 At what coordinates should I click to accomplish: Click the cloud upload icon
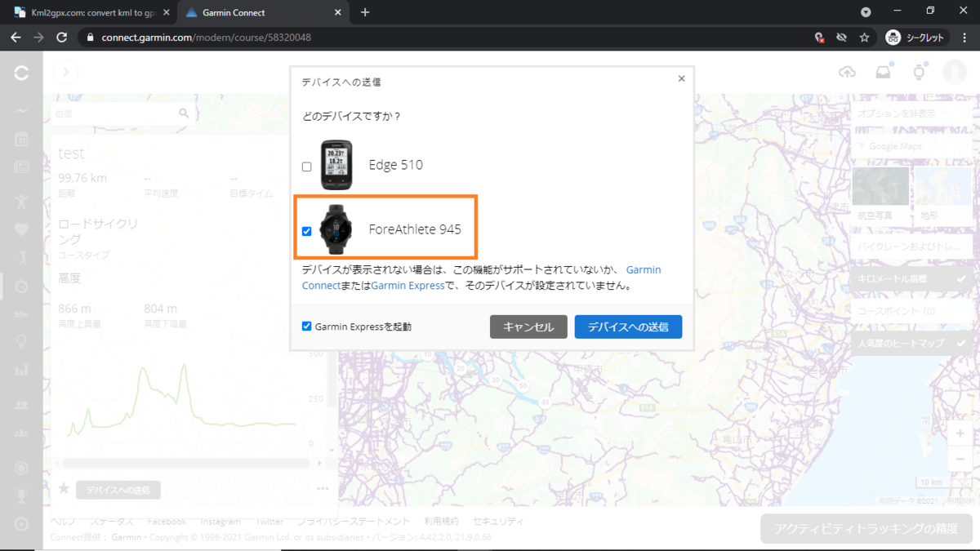pos(848,72)
